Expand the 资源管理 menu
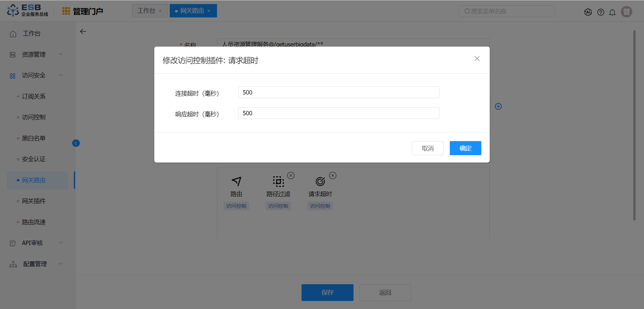Image resolution: width=644 pixels, height=309 pixels. 36,54
